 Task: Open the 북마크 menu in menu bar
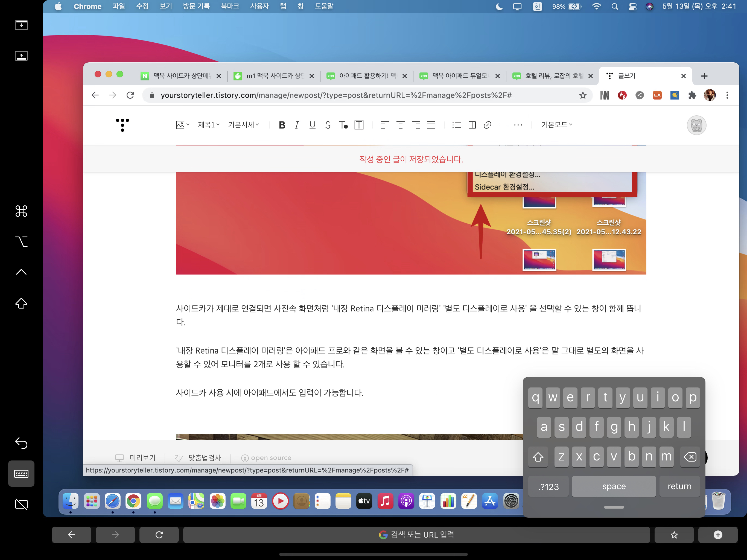pos(230,6)
